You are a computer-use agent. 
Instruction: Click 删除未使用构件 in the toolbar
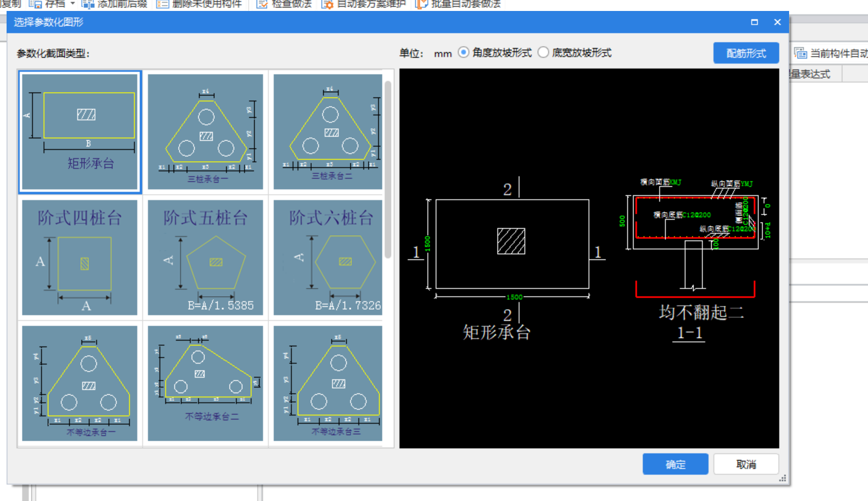(x=199, y=4)
